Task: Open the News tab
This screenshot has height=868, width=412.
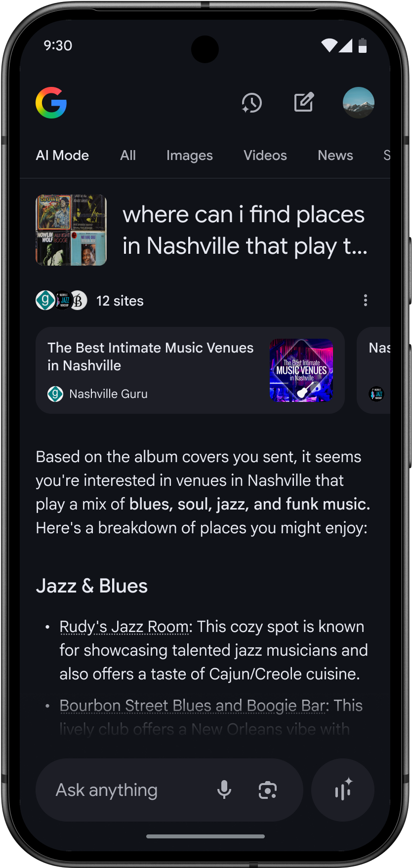Action: [x=335, y=156]
